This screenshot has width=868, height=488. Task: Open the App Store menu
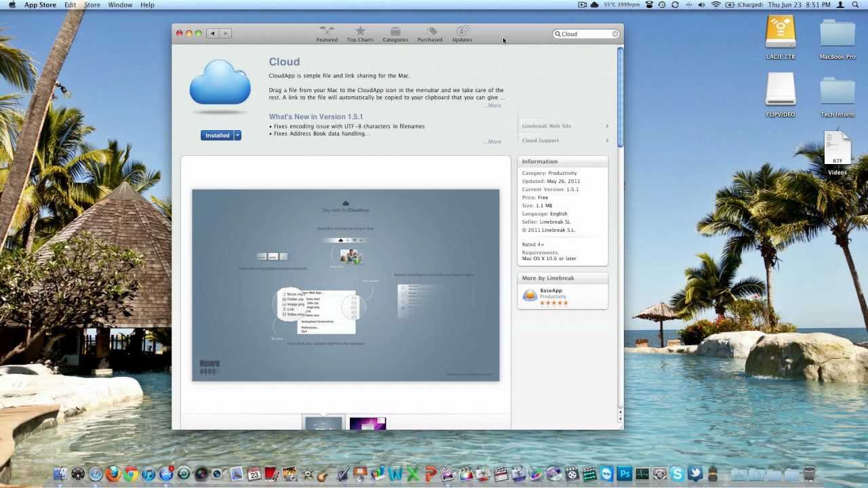(x=40, y=5)
